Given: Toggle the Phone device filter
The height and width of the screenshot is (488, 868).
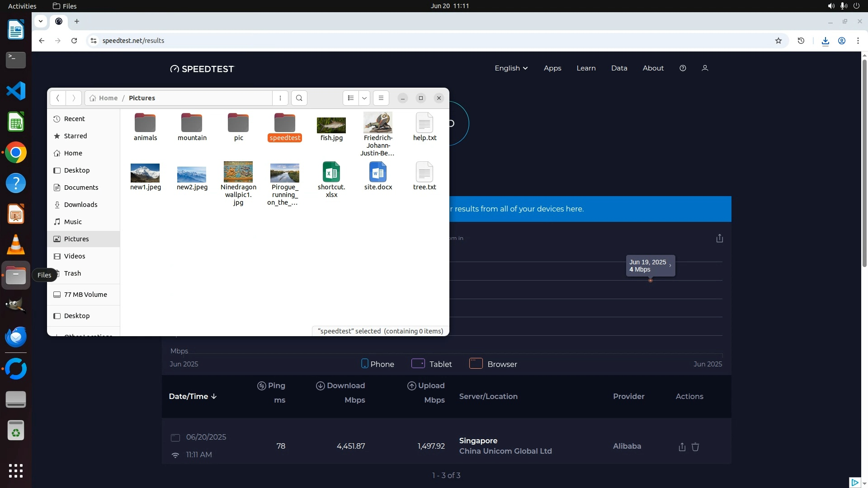Looking at the screenshot, I should pyautogui.click(x=377, y=364).
